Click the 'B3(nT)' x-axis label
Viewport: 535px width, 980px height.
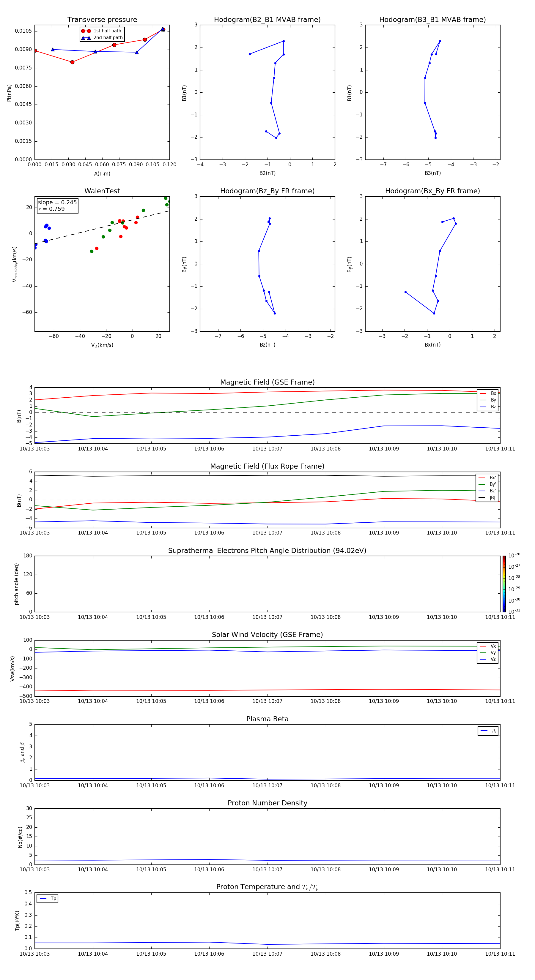click(432, 173)
